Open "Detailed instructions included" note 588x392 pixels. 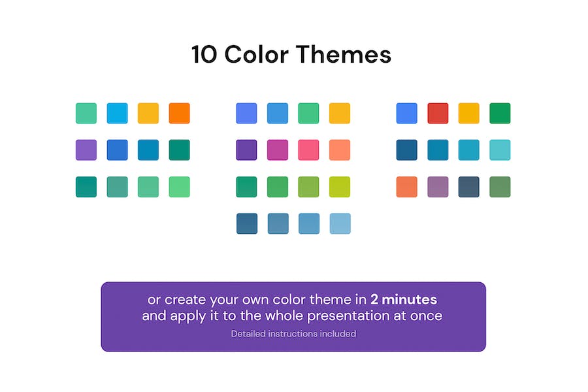293,334
